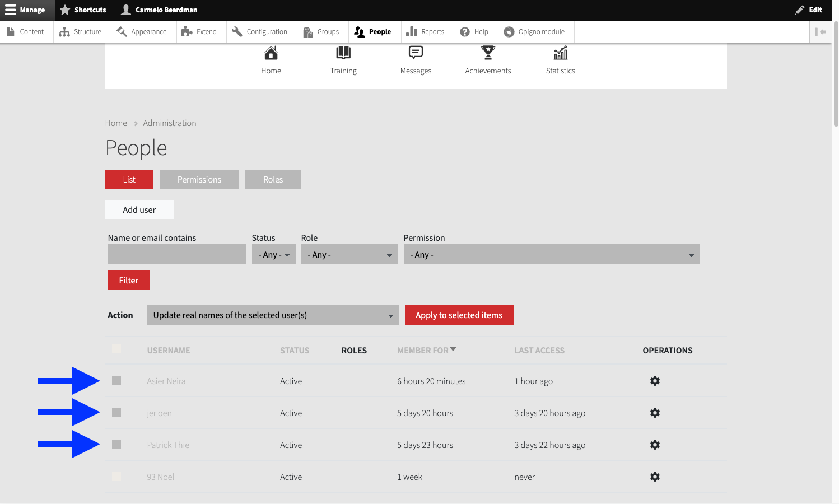Switch to the Permissions tab
The height and width of the screenshot is (504, 839).
(x=199, y=179)
